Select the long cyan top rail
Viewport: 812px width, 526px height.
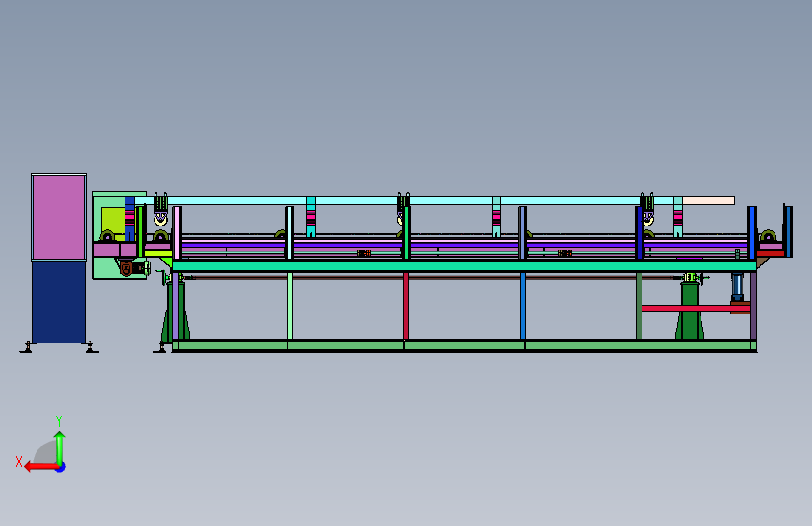point(409,200)
